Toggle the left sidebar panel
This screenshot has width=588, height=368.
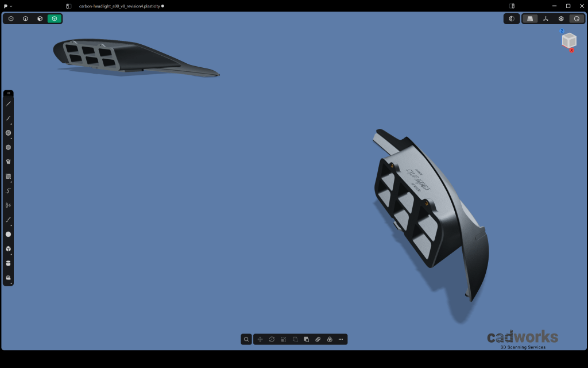click(69, 6)
